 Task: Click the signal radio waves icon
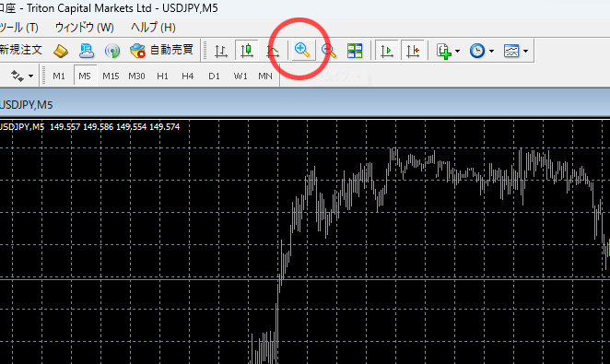click(x=112, y=51)
